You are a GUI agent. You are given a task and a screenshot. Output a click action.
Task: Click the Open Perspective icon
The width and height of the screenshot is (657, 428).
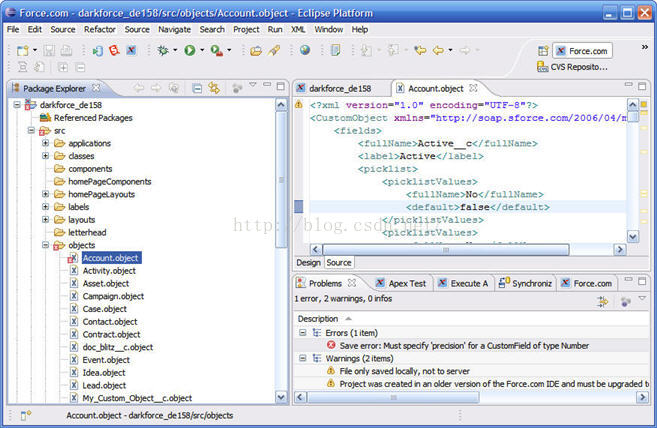pos(543,51)
